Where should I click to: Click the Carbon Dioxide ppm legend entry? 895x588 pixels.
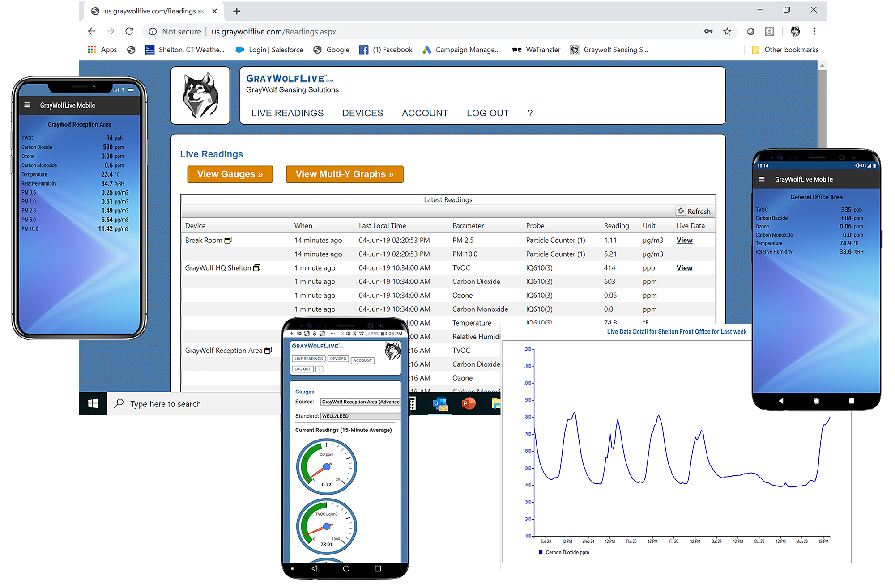pyautogui.click(x=564, y=552)
